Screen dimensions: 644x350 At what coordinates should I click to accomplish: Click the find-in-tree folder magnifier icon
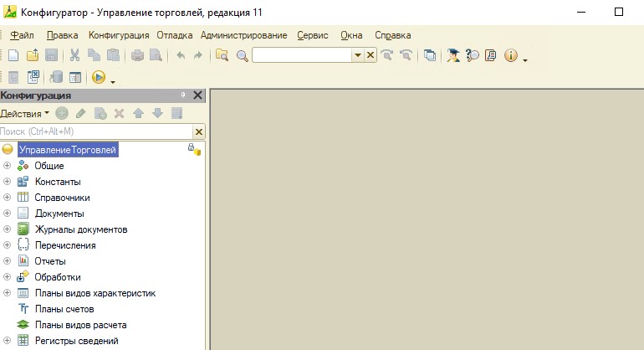[x=222, y=55]
